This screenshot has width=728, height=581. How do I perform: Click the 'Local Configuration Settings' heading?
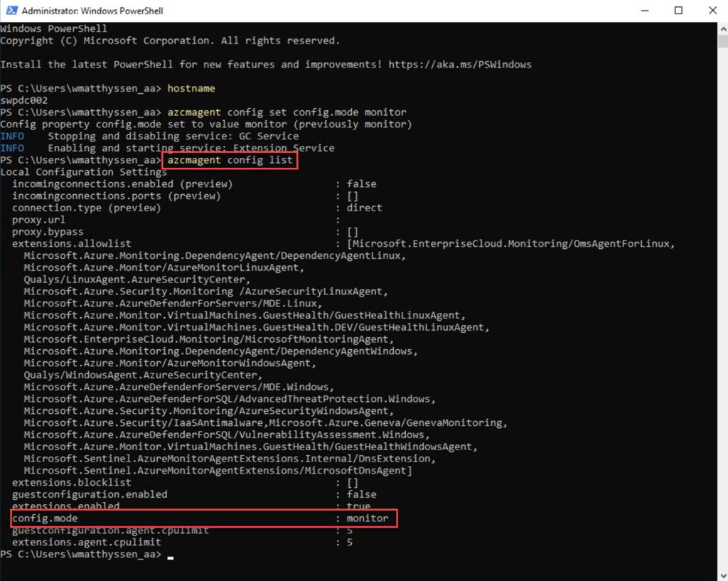click(84, 172)
